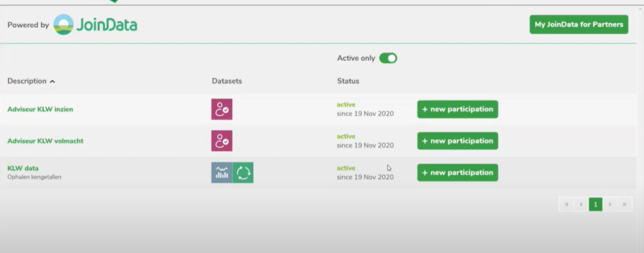Open My JoinData for Partners
The image size is (644, 253).
point(578,25)
